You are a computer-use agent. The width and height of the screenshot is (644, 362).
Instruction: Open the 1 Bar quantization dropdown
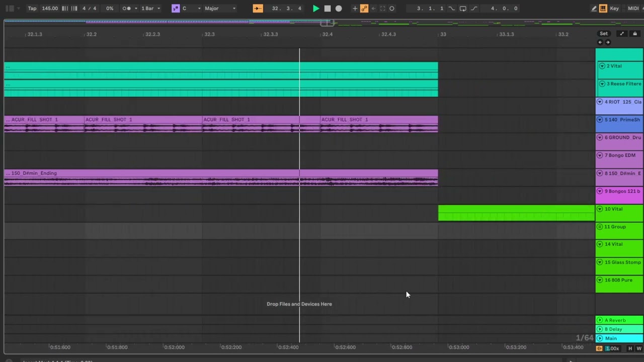(x=150, y=9)
